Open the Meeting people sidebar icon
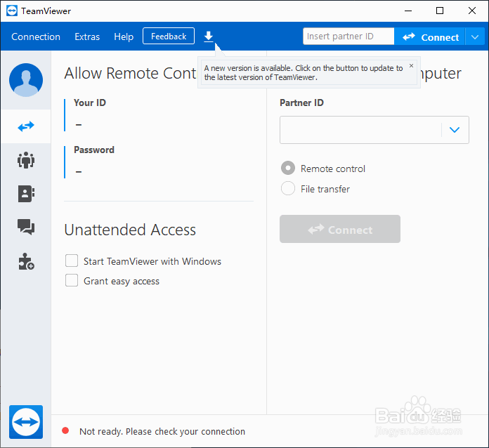Viewport: 489px width, 448px height. point(26,160)
